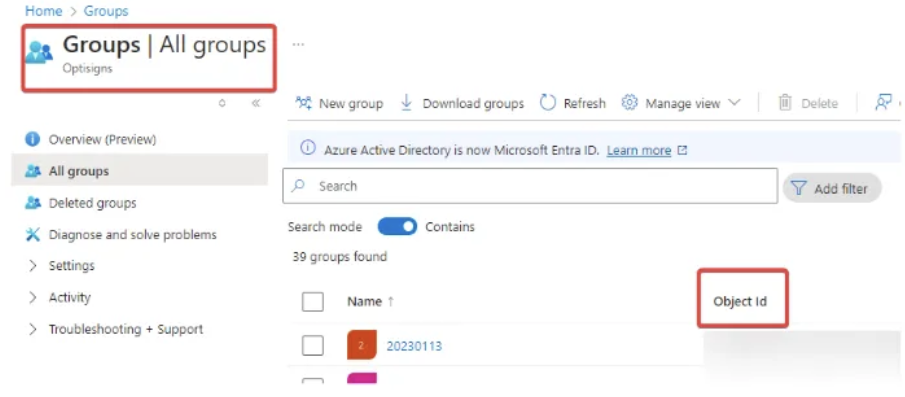The width and height of the screenshot is (905, 397).
Task: Click the orange 20230113 group avatar
Action: [362, 345]
